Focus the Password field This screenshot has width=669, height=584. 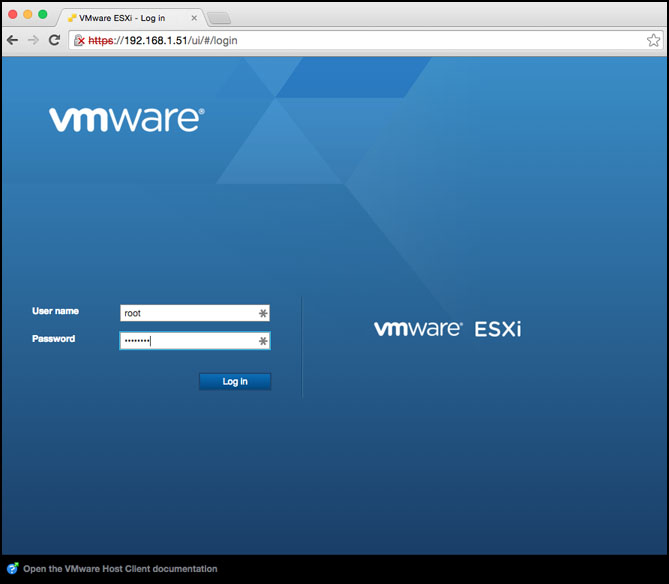pos(195,341)
